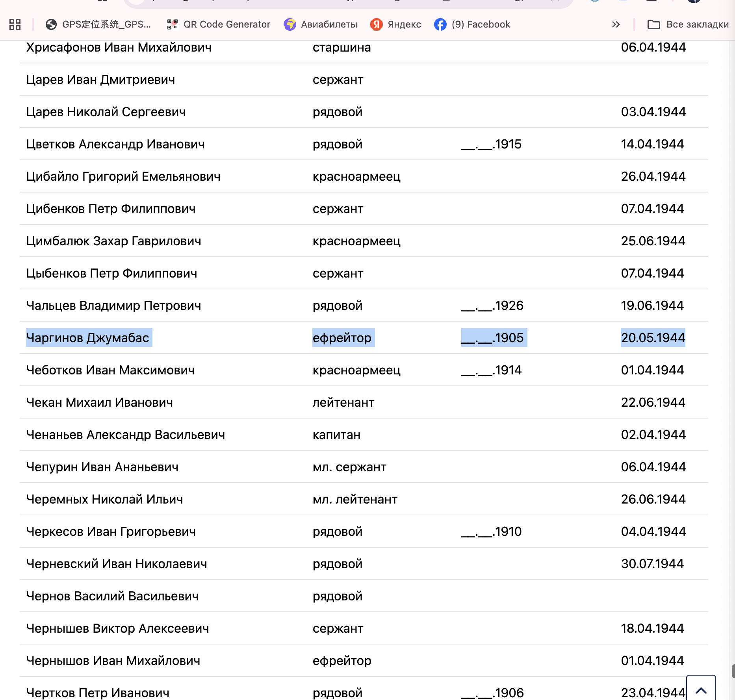Click the highlighted name Чаргинов Джумабас
Image resolution: width=735 pixels, height=700 pixels.
87,338
